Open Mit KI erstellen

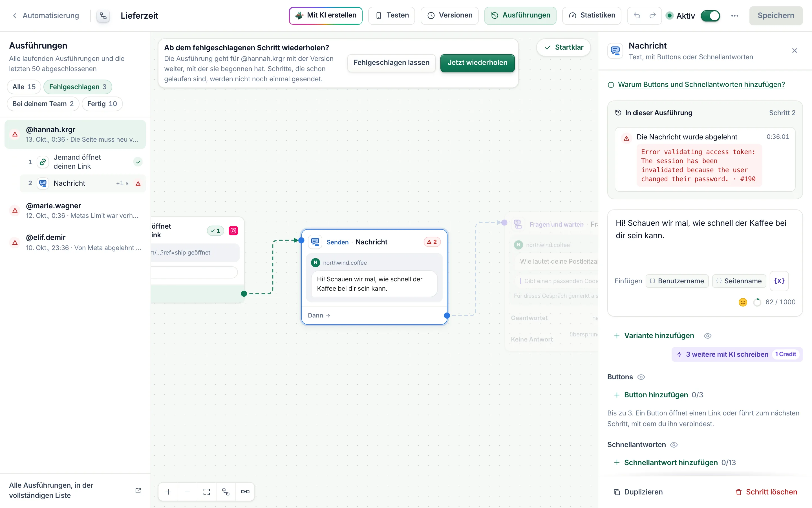click(325, 16)
